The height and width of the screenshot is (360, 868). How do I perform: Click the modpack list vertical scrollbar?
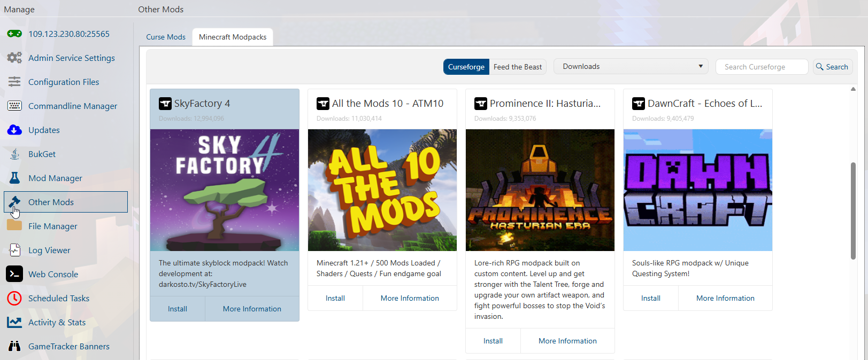853,211
